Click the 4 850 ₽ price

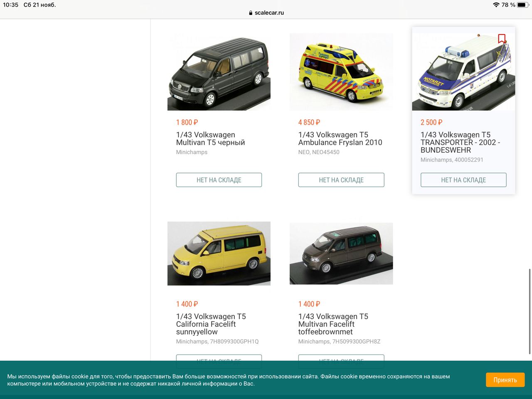pyautogui.click(x=309, y=122)
